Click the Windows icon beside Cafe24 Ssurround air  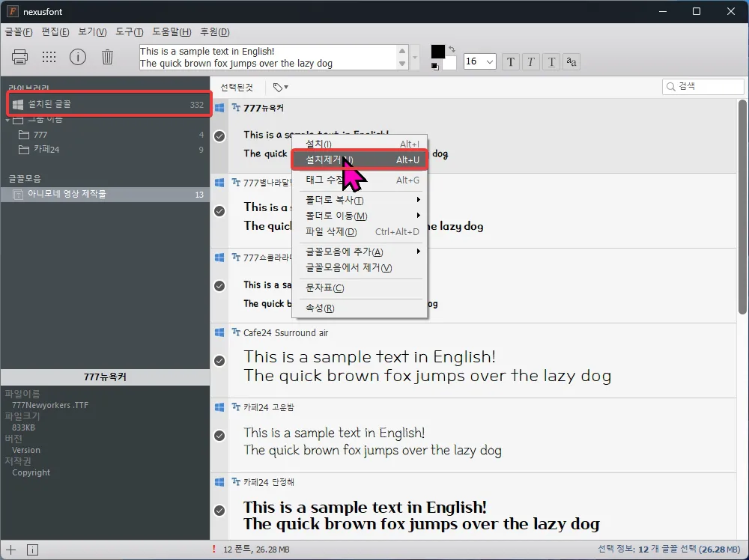pyautogui.click(x=219, y=332)
